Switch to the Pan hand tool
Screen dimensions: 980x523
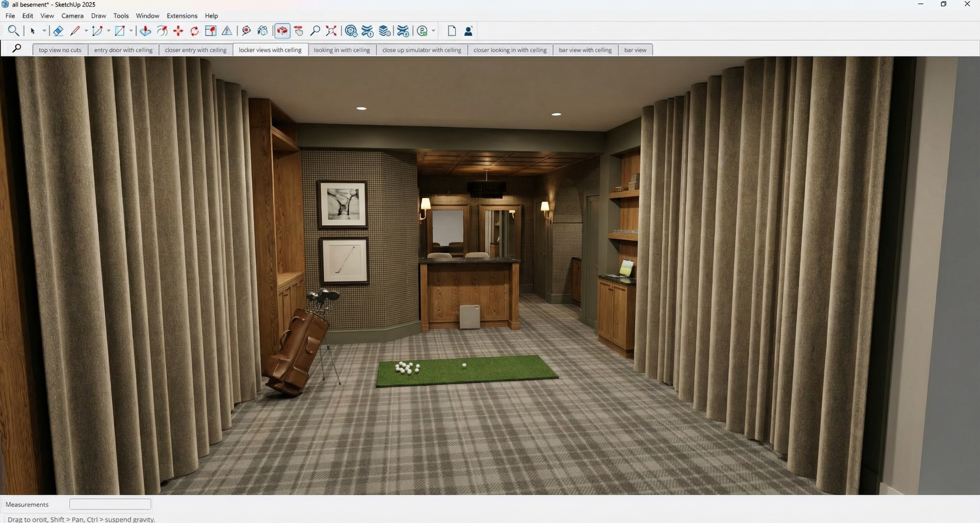[299, 31]
